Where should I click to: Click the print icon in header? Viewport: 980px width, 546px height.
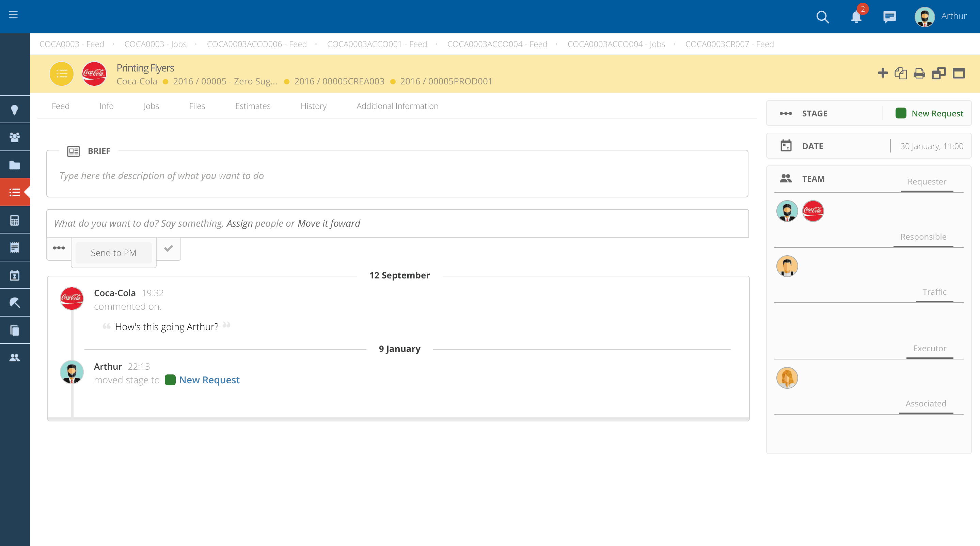coord(919,74)
